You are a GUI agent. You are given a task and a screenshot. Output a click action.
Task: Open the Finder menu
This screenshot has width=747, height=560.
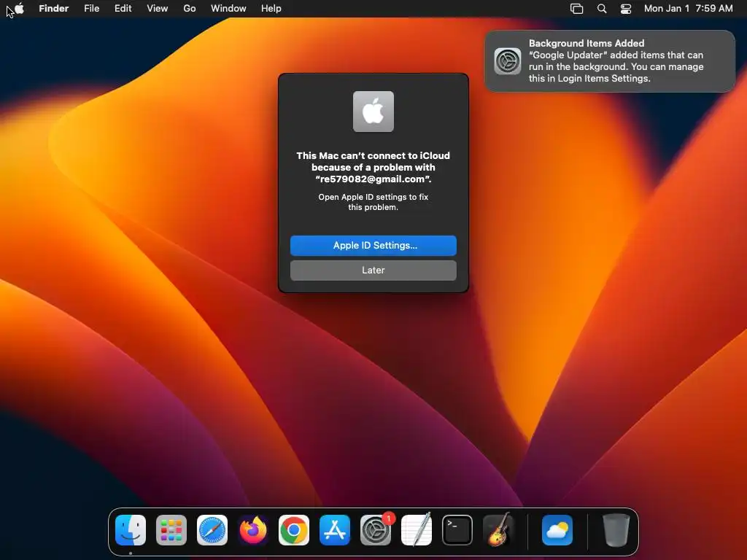(x=54, y=9)
